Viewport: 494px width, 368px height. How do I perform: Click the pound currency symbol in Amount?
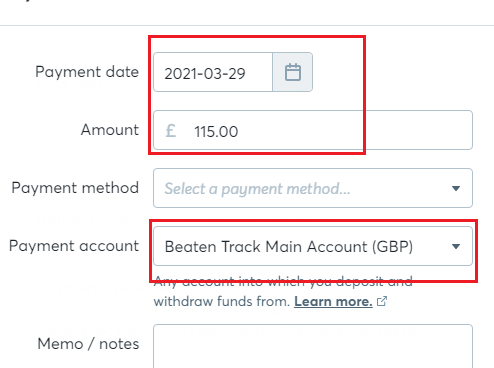coord(171,131)
